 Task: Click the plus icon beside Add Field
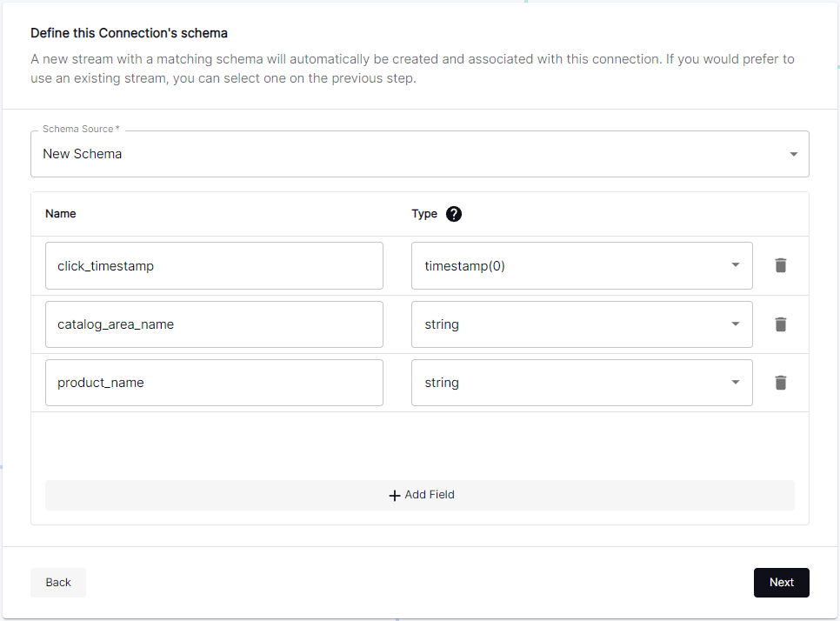395,495
